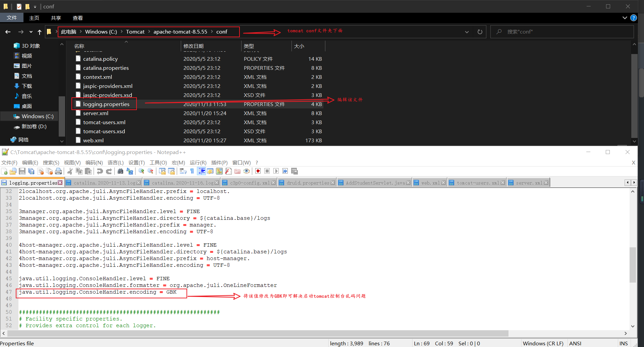Viewport: 644px width, 347px height.
Task: Expand the Explorer ribbon chevron
Action: [625, 18]
